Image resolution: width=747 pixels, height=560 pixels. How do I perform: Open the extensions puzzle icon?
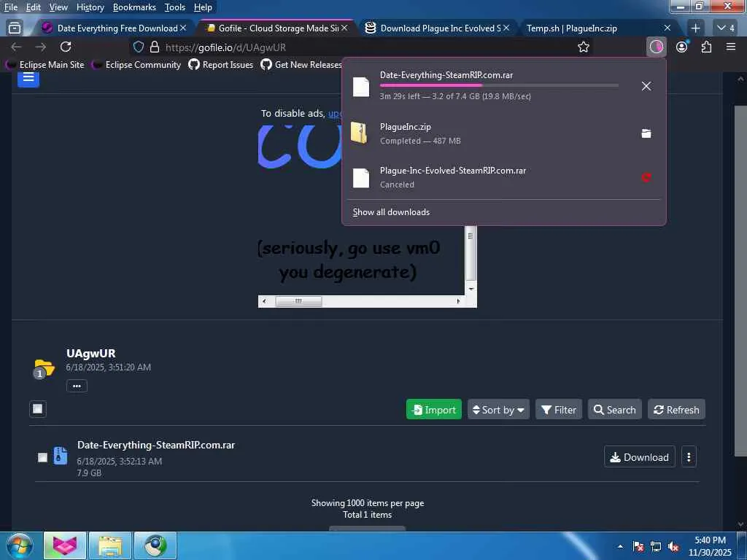click(706, 47)
